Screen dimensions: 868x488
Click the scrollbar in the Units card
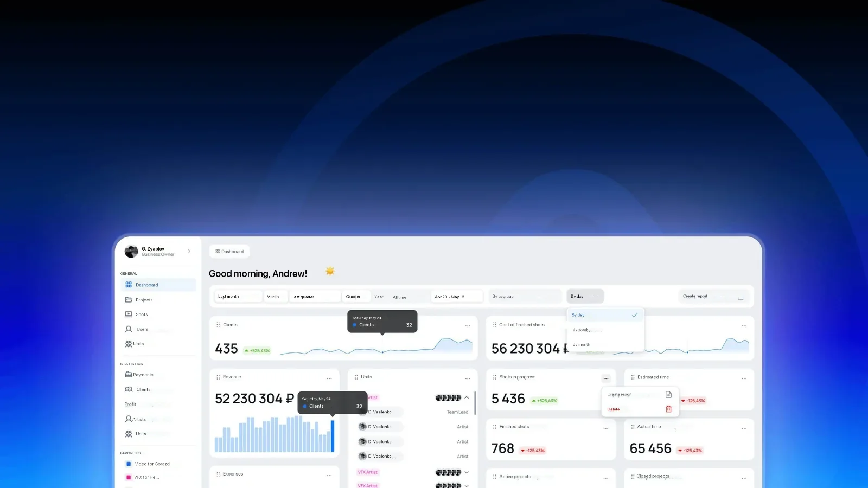tap(475, 403)
